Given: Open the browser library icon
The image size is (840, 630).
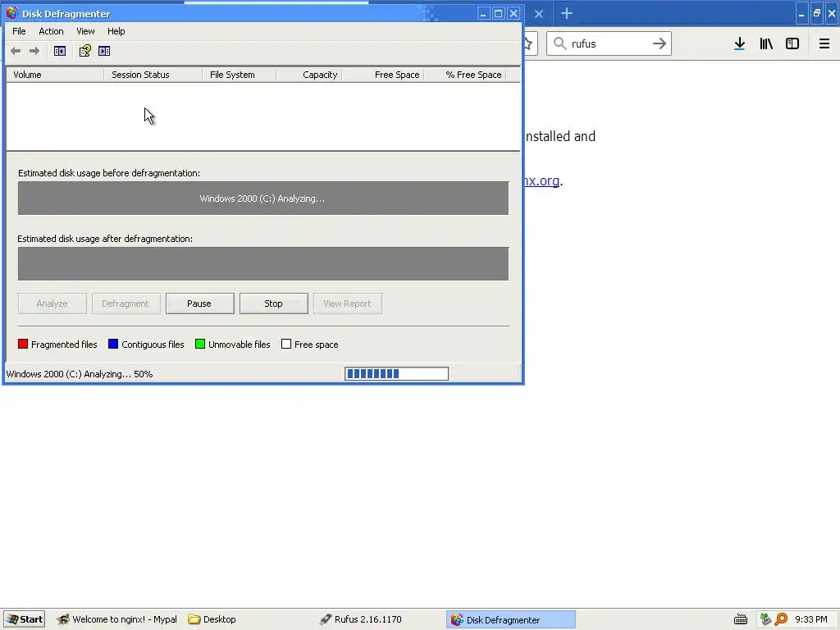Looking at the screenshot, I should 766,43.
